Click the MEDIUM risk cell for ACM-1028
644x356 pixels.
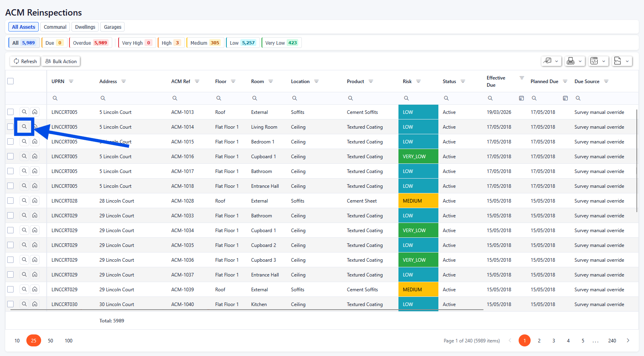(418, 201)
